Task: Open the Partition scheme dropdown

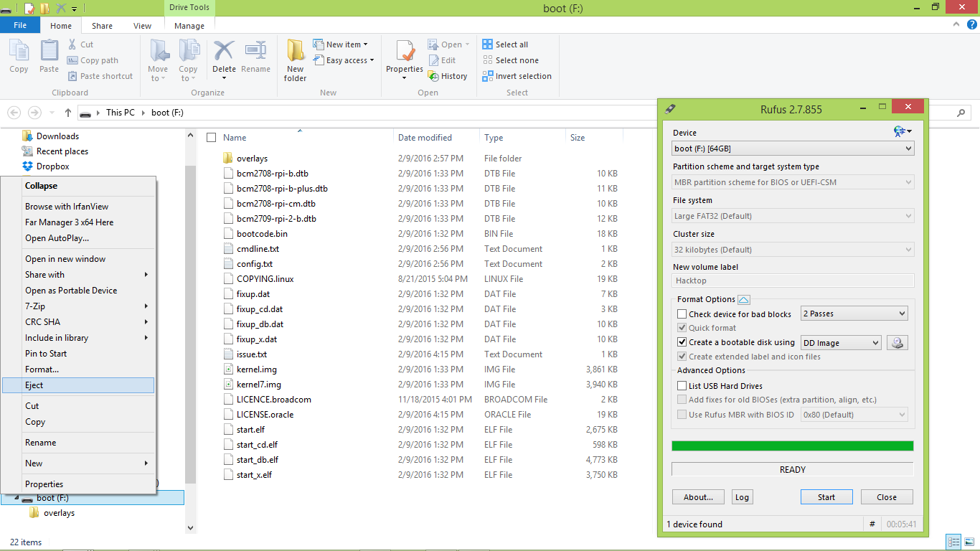Action: click(793, 182)
